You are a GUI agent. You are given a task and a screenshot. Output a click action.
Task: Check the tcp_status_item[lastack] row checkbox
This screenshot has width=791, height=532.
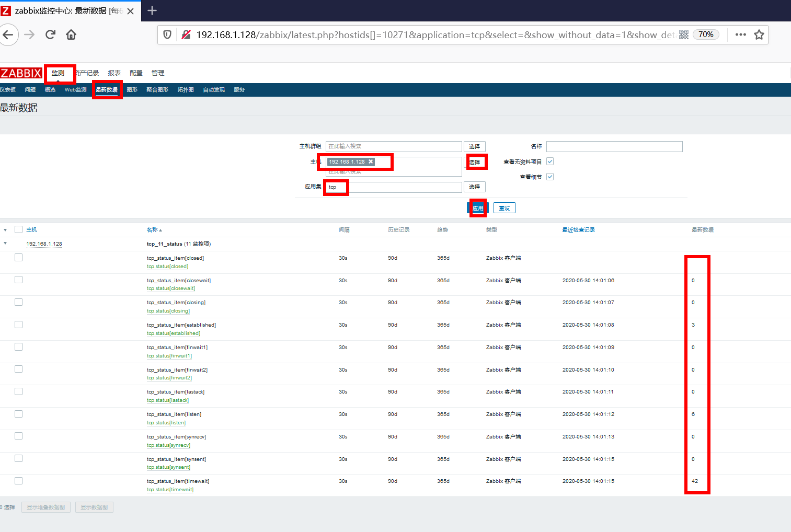[19, 391]
